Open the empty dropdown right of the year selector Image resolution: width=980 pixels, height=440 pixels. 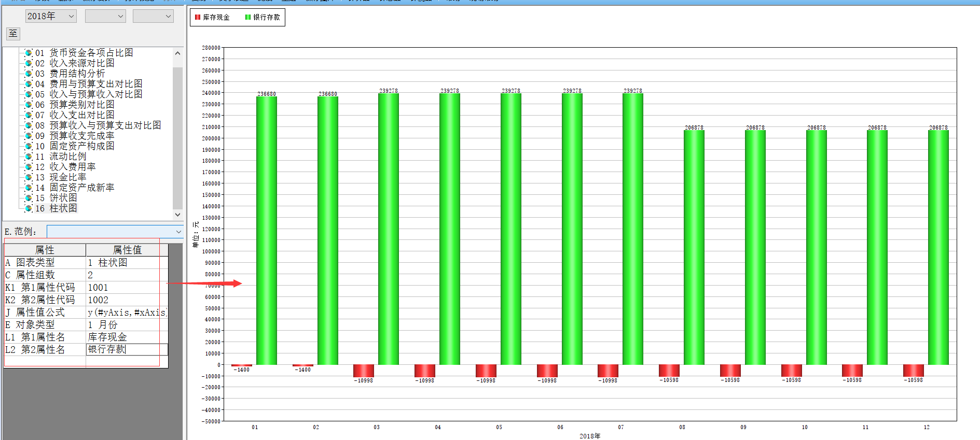[105, 17]
